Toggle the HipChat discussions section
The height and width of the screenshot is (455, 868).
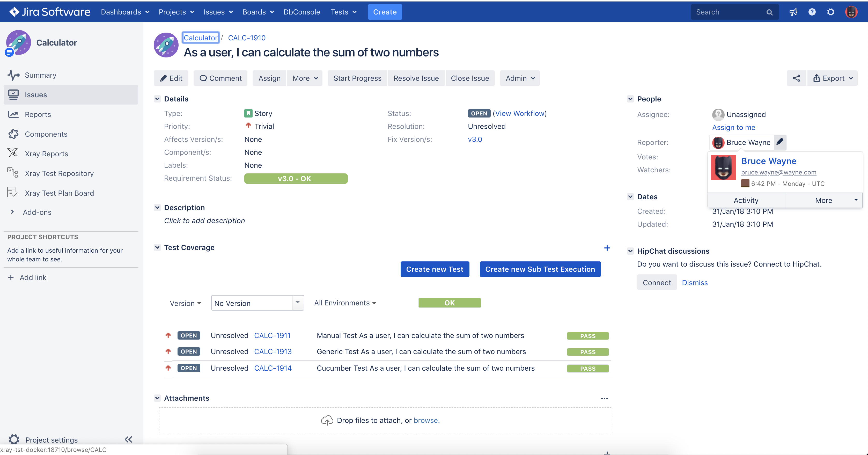tap(630, 251)
